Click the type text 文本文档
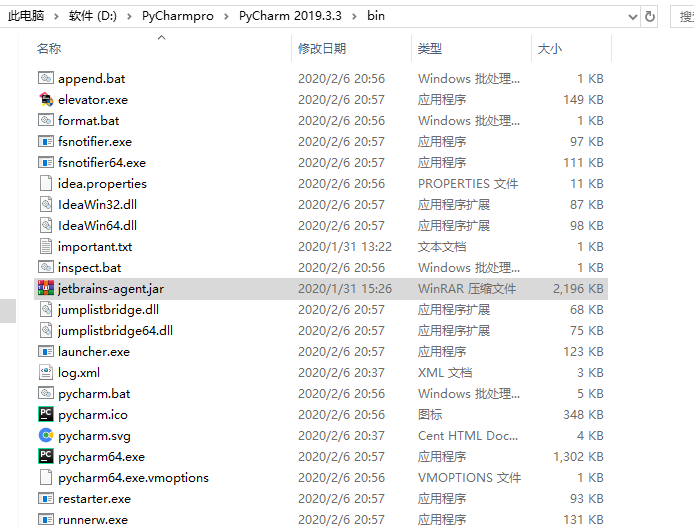 (x=442, y=247)
